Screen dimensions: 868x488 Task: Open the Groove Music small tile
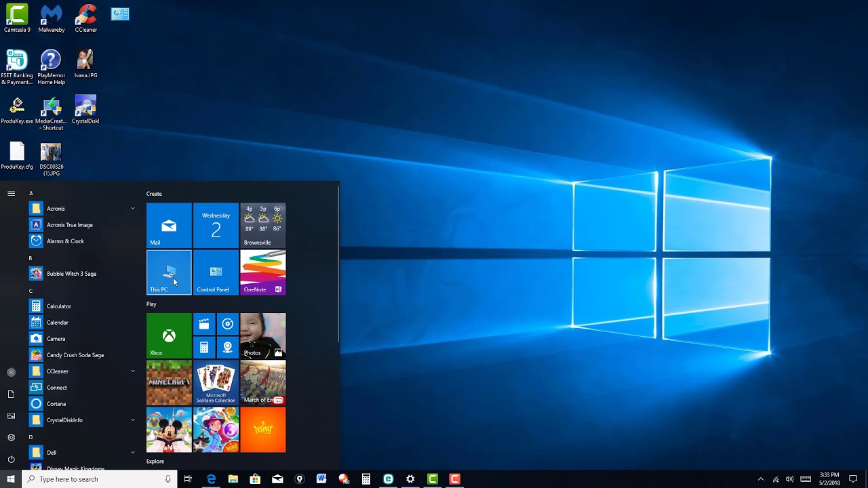click(x=228, y=324)
